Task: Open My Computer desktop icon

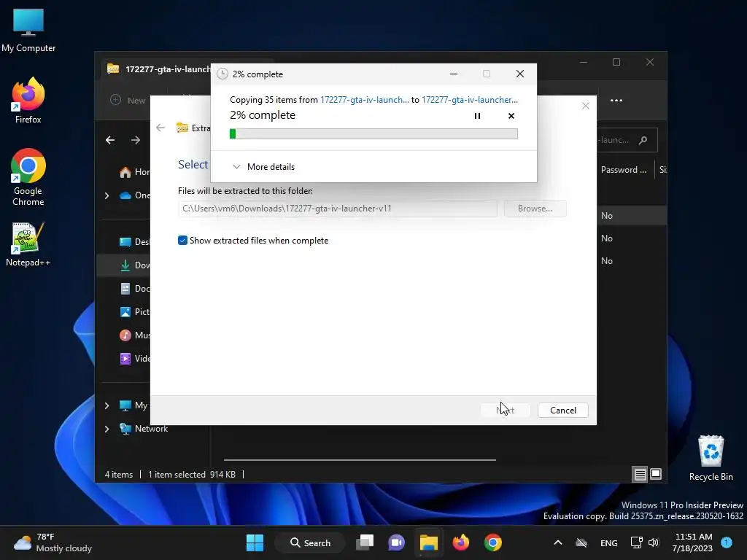Action: tap(28, 29)
